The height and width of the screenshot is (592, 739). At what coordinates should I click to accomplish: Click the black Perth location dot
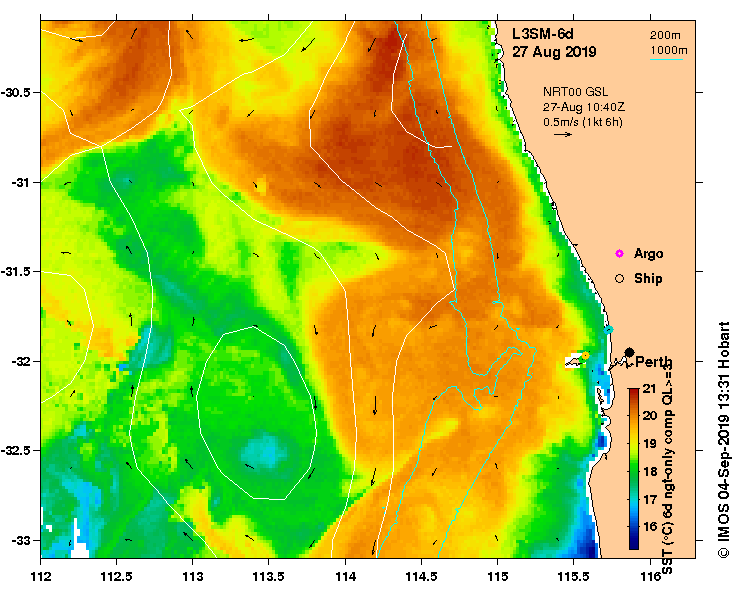(629, 352)
